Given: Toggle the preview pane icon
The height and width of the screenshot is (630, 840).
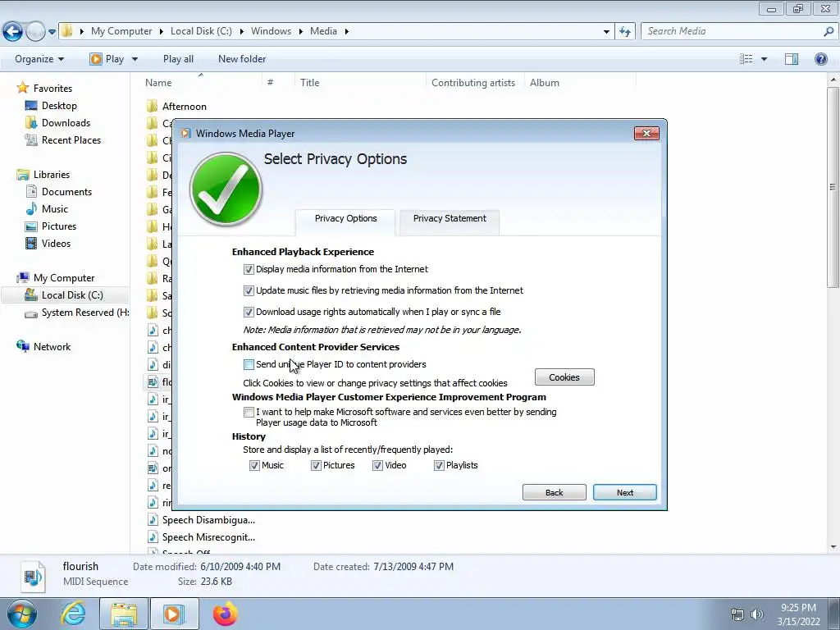Looking at the screenshot, I should tap(792, 59).
